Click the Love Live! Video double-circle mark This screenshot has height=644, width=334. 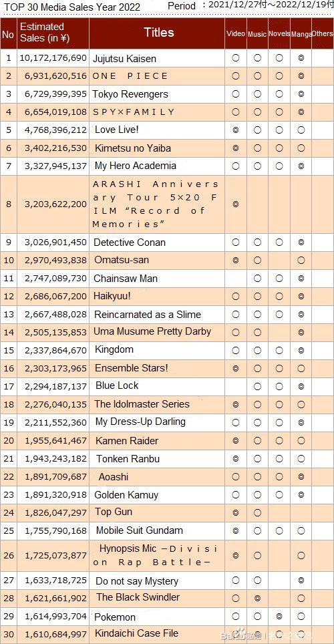[x=236, y=130]
